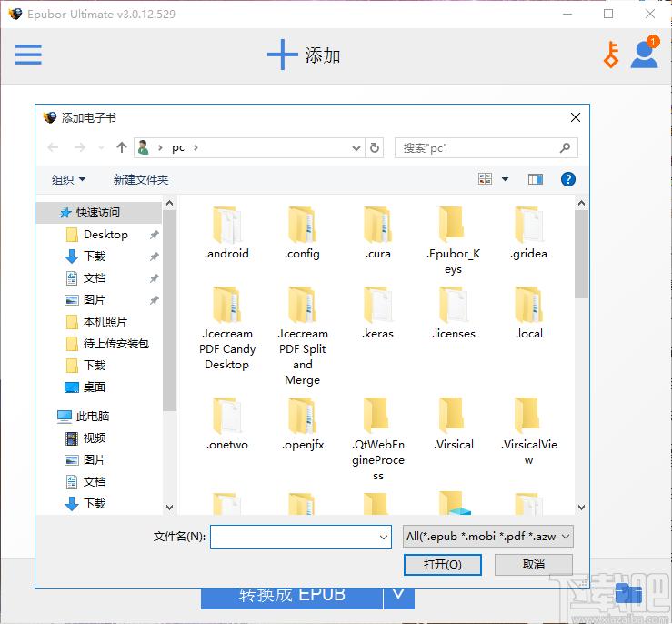Image resolution: width=672 pixels, height=624 pixels.
Task: Click the search magnifier icon
Action: click(x=565, y=148)
